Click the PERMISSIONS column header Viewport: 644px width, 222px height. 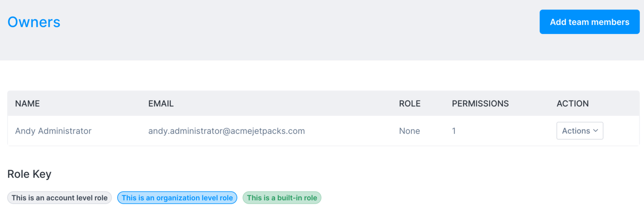[x=480, y=103]
